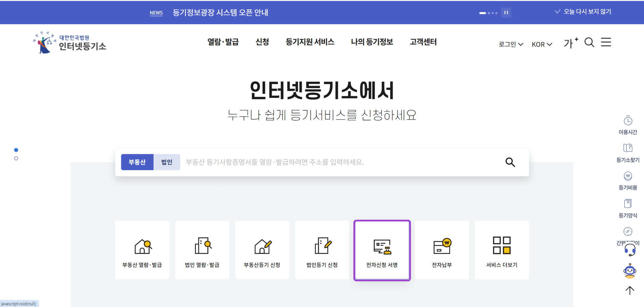Screen dimensions: 644x307
Task: Select the 부동산 search tab
Action: click(137, 162)
